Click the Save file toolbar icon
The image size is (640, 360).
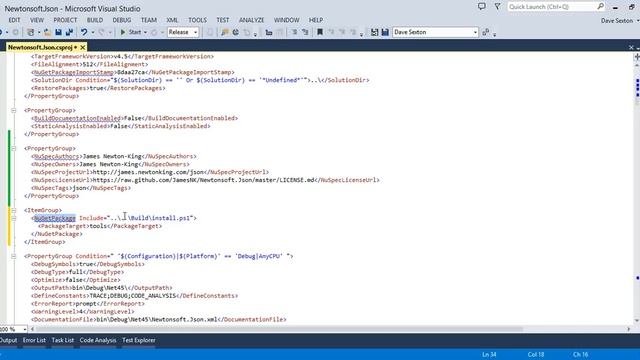[58, 32]
